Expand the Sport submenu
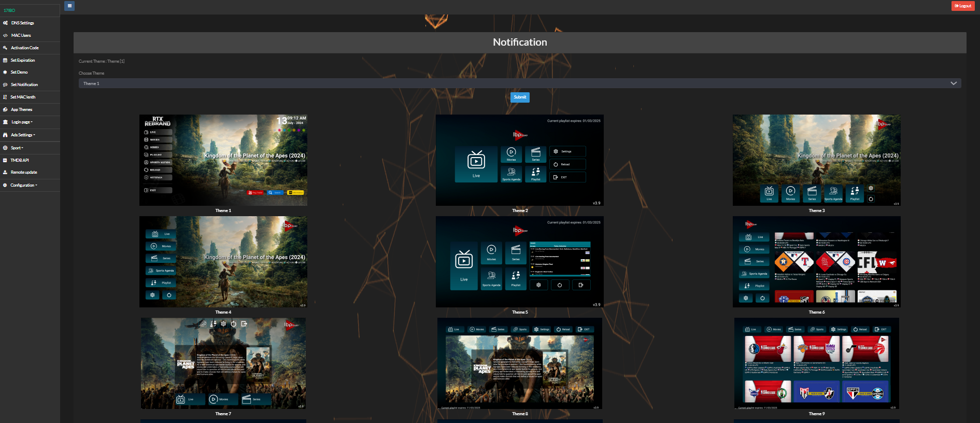The width and height of the screenshot is (980, 423). [17, 148]
